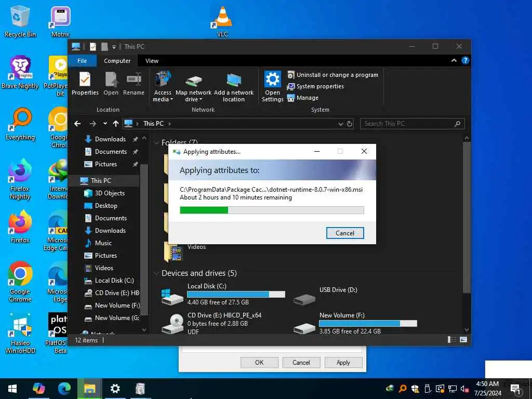
Task: Open Firefox Nightly desktop shortcut
Action: point(20,179)
